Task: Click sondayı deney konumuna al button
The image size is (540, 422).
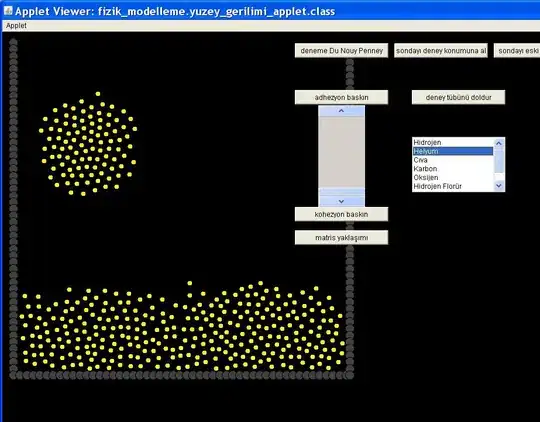Action: [441, 51]
